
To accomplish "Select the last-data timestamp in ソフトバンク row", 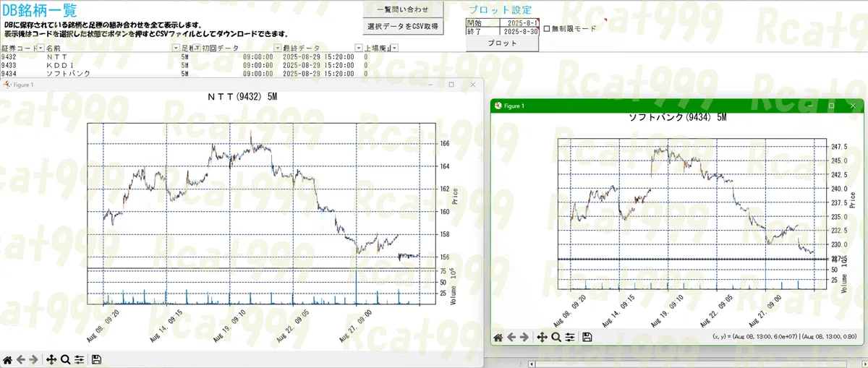I will pos(318,74).
